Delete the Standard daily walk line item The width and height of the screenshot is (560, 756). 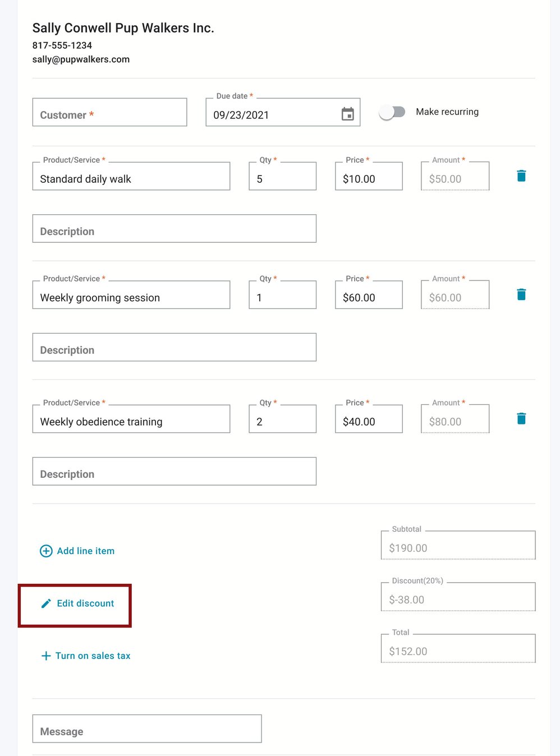point(521,176)
